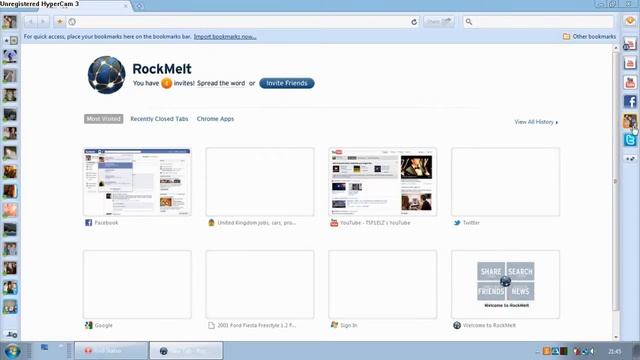Image resolution: width=640 pixels, height=360 pixels.
Task: Open the Twitter feed on app edge
Action: [x=630, y=140]
